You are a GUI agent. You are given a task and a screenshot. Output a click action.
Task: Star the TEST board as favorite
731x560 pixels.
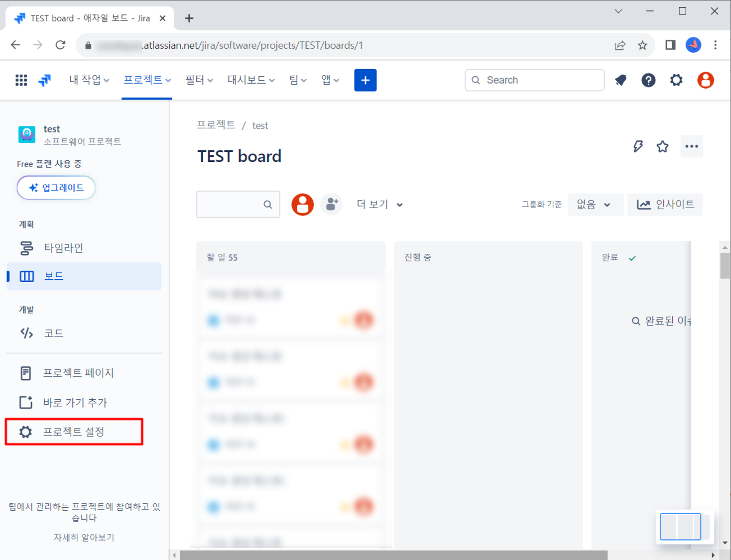(x=662, y=146)
